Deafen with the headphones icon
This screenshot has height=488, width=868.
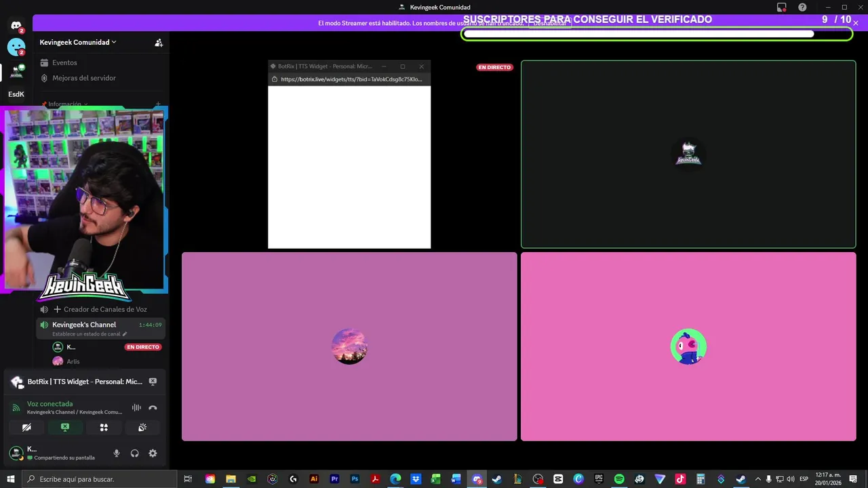[x=134, y=453]
